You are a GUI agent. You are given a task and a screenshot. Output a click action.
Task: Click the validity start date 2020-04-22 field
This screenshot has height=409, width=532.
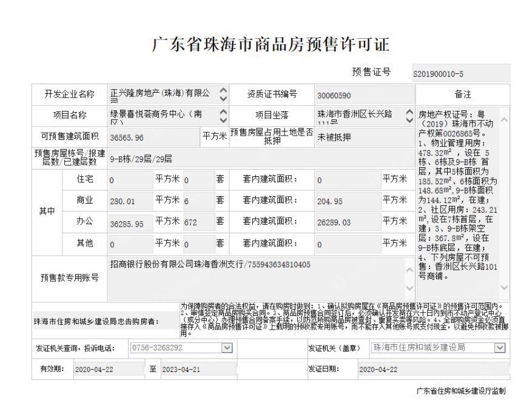pos(110,369)
